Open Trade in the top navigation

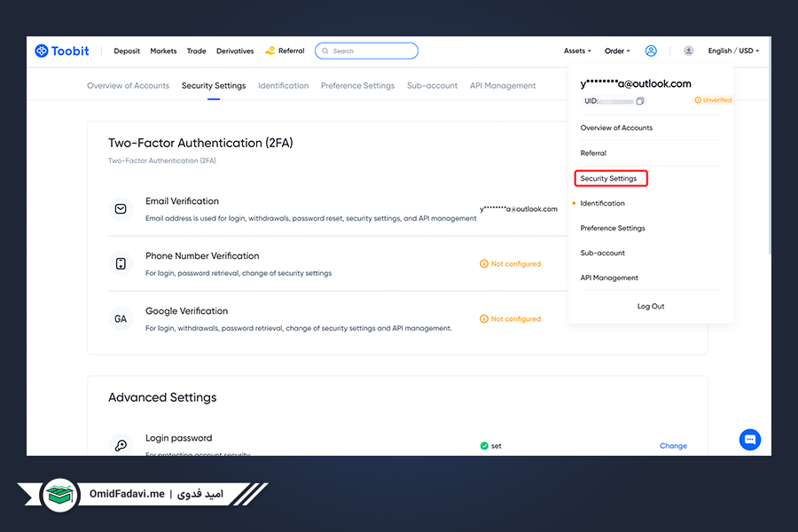[x=197, y=51]
